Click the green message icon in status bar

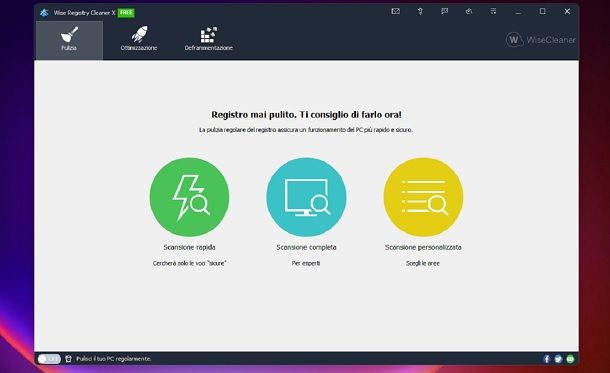[570, 359]
